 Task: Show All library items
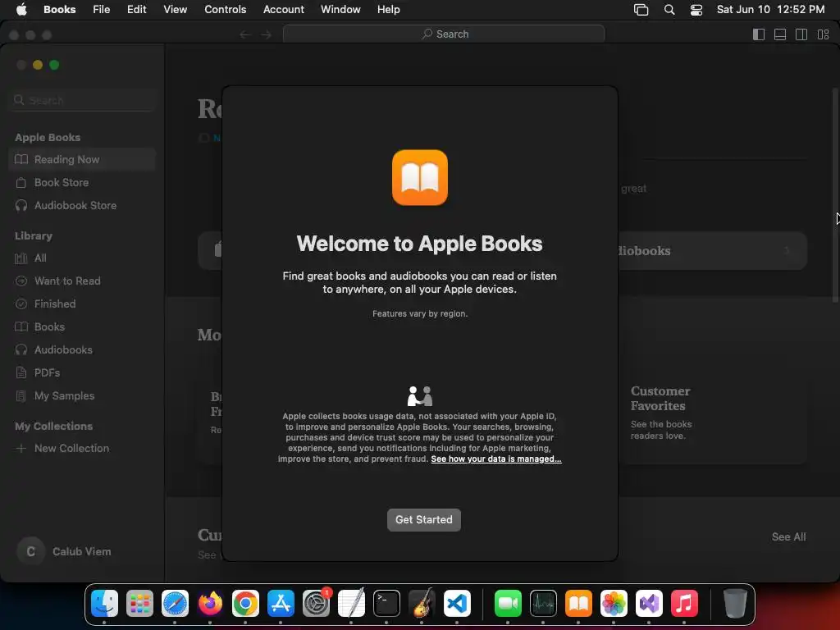pos(82,258)
